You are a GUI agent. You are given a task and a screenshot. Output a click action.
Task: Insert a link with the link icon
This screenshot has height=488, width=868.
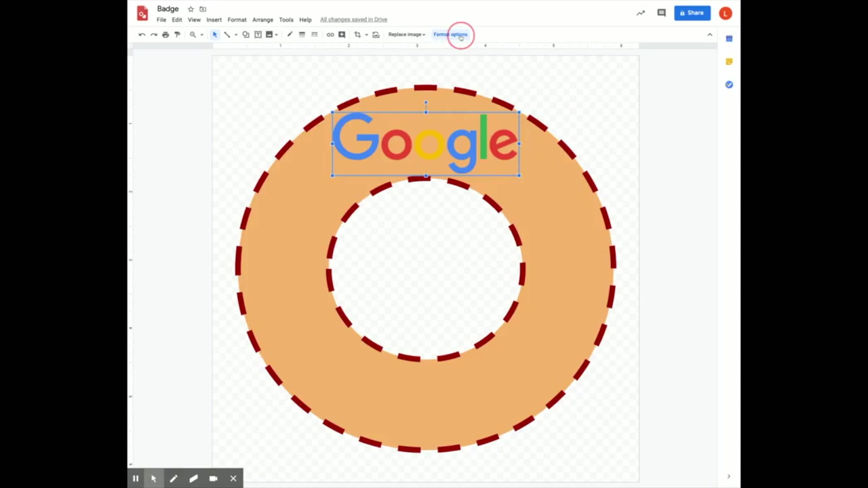[331, 35]
